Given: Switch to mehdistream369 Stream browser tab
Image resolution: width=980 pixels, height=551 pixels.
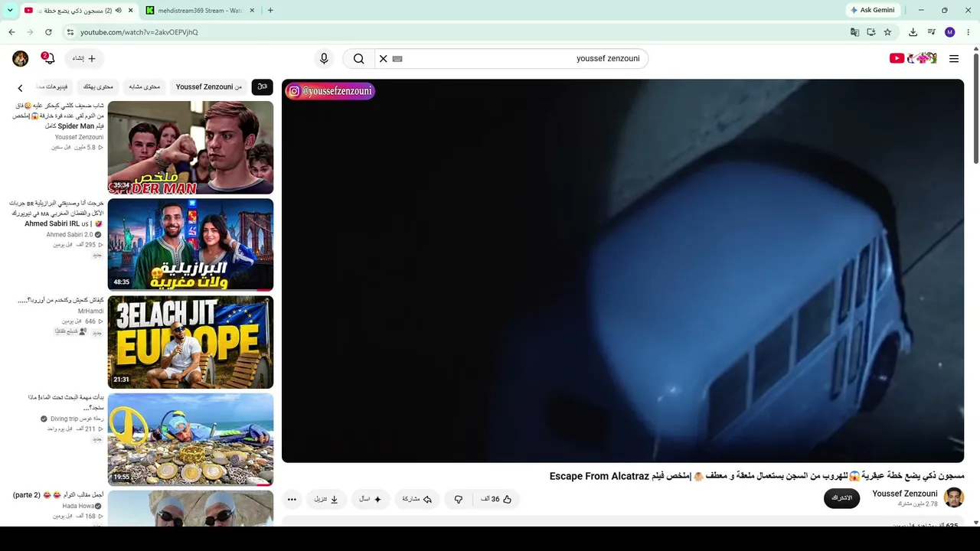Looking at the screenshot, I should (200, 11).
